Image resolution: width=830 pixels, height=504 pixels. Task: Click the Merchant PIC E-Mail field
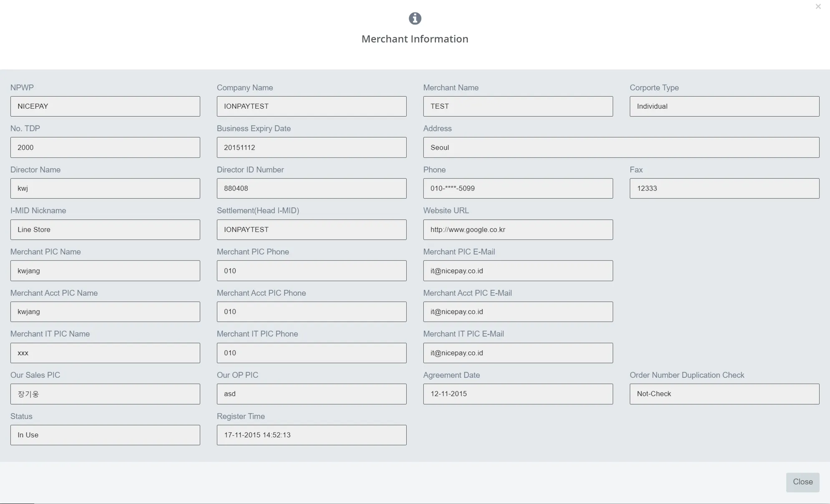coord(518,271)
